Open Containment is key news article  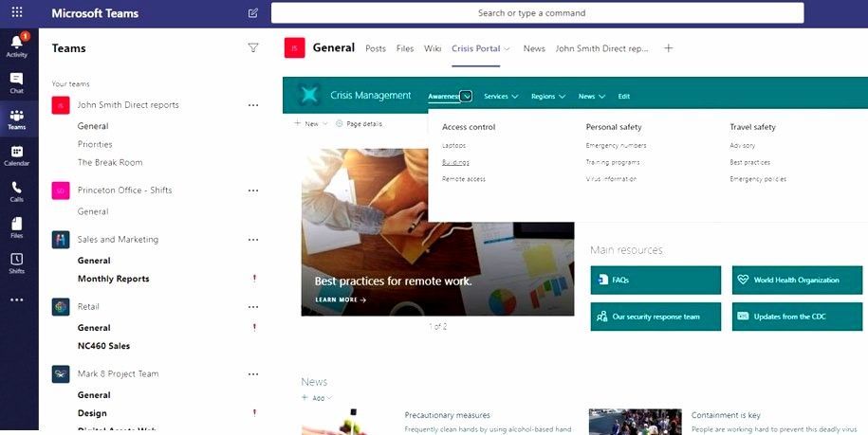point(726,415)
